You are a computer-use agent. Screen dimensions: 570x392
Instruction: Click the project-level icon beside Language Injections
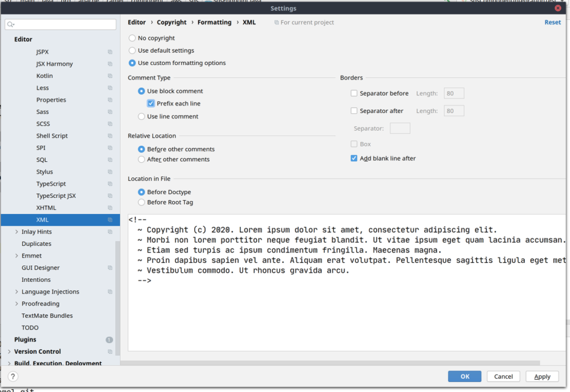[x=110, y=291]
